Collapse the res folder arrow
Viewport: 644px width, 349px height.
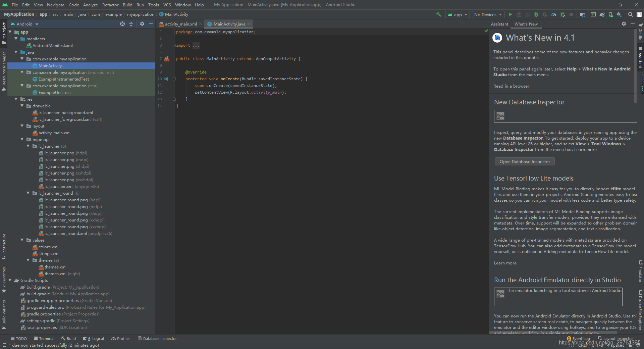pos(16,99)
